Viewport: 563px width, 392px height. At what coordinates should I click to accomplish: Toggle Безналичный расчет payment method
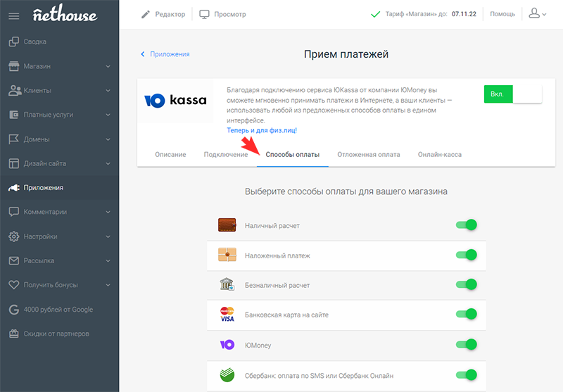click(466, 284)
